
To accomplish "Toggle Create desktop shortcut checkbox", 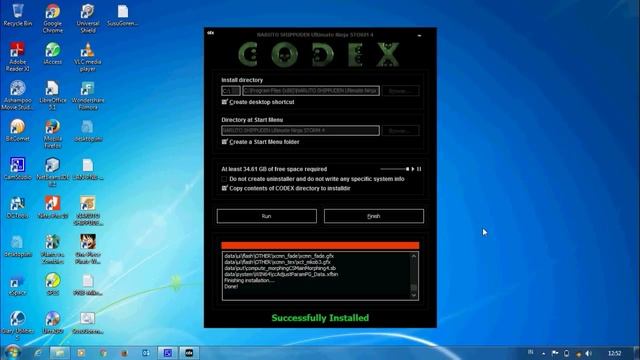I will tap(224, 102).
